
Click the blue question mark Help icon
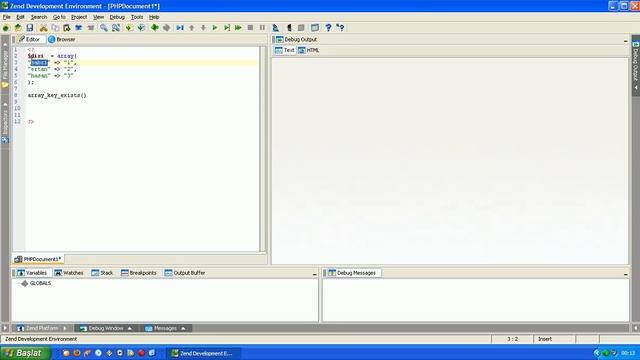coord(328,28)
